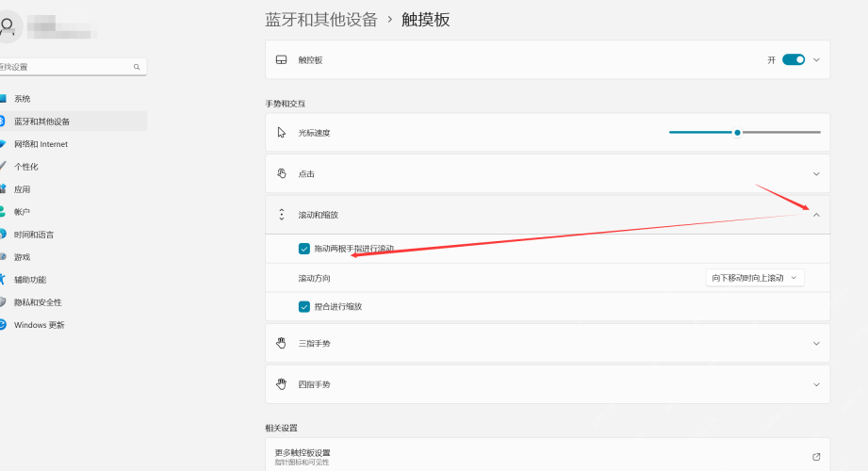The image size is (868, 471).
Task: Click the 网络和 Internet sidebar icon
Action: point(3,144)
